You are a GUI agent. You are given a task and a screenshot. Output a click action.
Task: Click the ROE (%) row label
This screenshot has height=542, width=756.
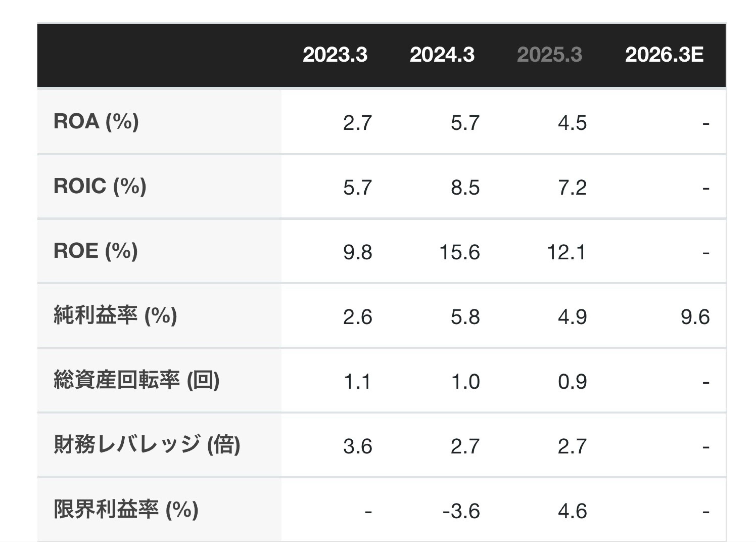click(x=95, y=251)
